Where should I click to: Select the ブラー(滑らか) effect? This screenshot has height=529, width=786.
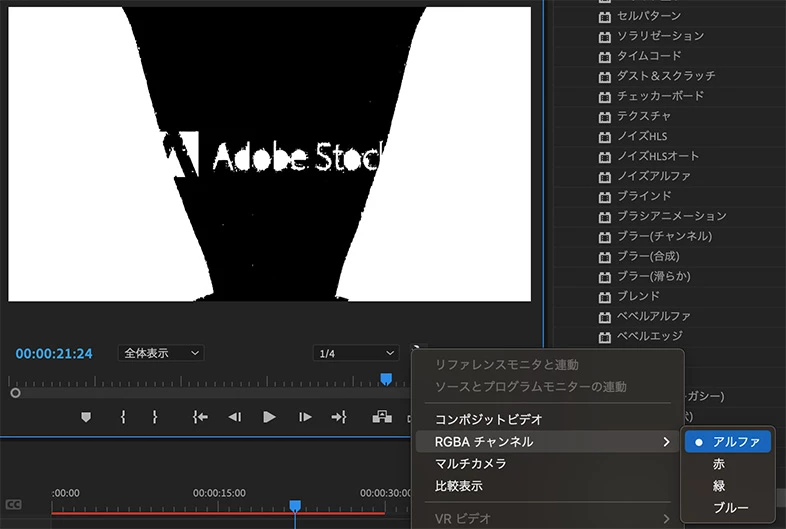(x=654, y=276)
